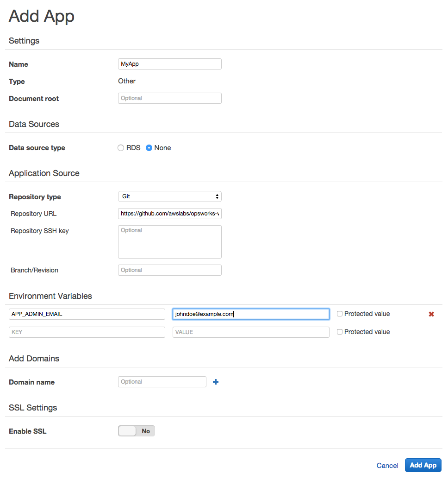Focus the Domain name field
The image size is (448, 480).
point(162,382)
